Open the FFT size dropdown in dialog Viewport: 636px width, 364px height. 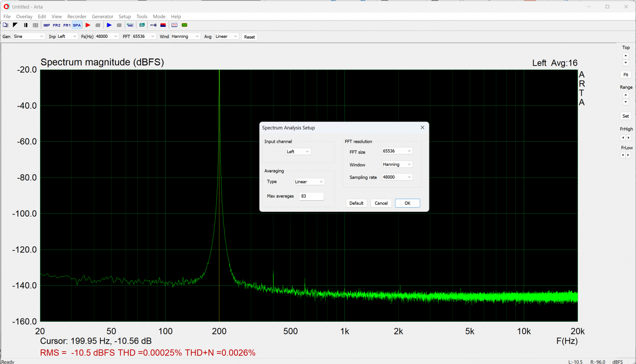coord(397,151)
